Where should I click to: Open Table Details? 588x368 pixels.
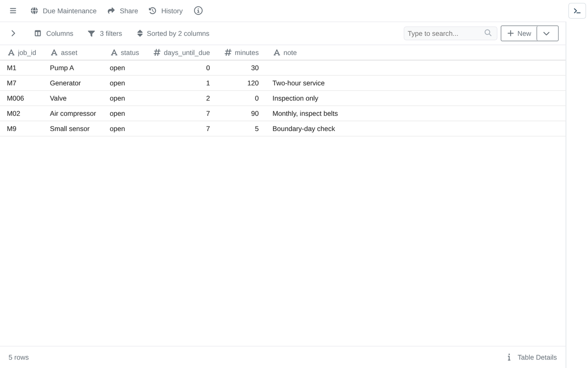tap(537, 357)
